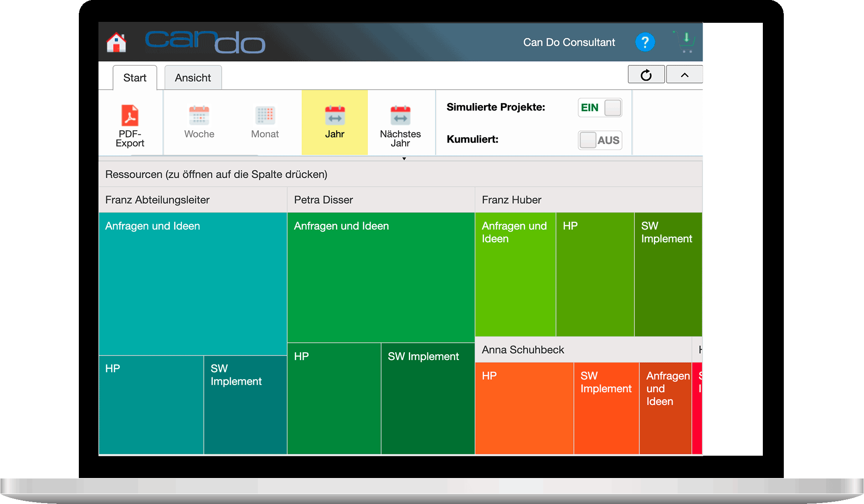
Task: Collapse the ribbon with the chevron-up button
Action: pyautogui.click(x=684, y=75)
